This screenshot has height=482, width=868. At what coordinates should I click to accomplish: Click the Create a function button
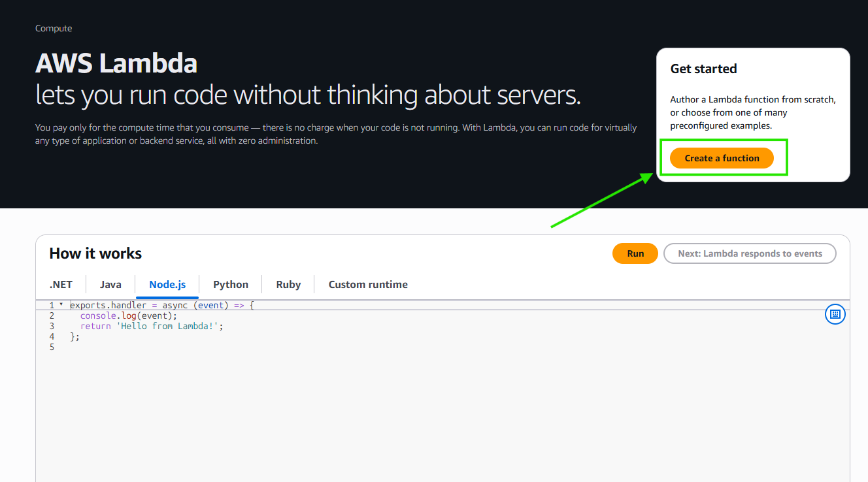coord(722,158)
